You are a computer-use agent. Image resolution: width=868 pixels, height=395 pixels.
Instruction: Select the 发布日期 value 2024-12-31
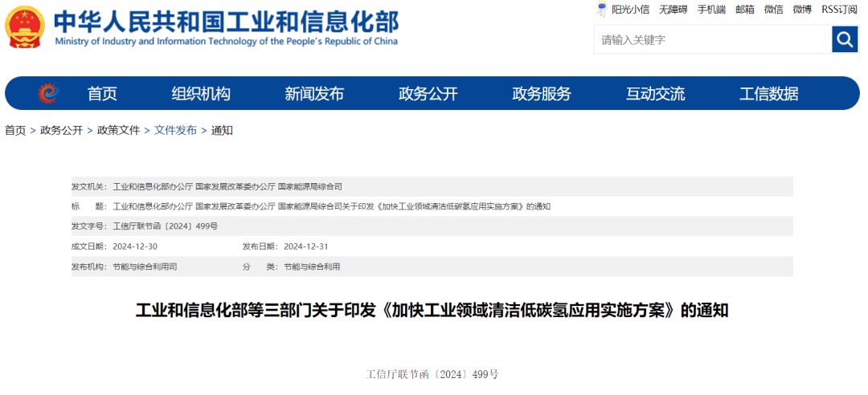(x=305, y=246)
